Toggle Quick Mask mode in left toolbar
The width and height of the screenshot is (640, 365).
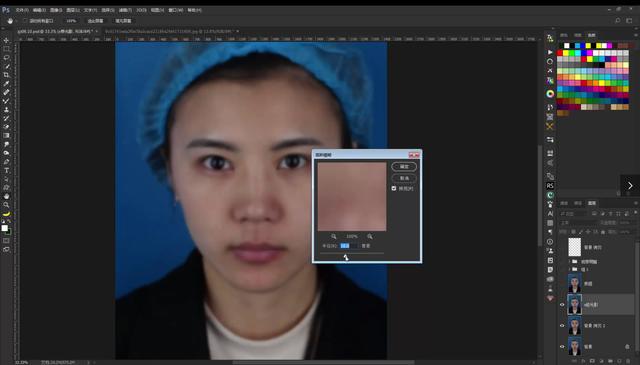(6, 240)
